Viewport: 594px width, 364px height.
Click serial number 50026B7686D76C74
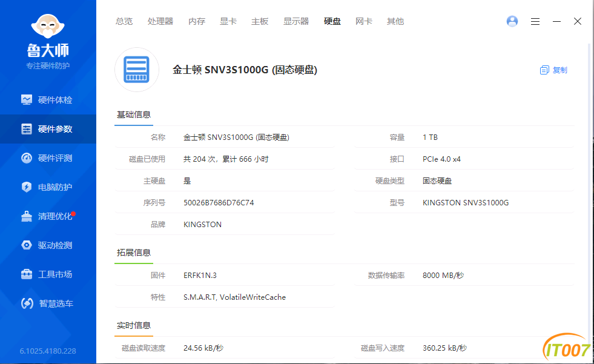pyautogui.click(x=219, y=203)
